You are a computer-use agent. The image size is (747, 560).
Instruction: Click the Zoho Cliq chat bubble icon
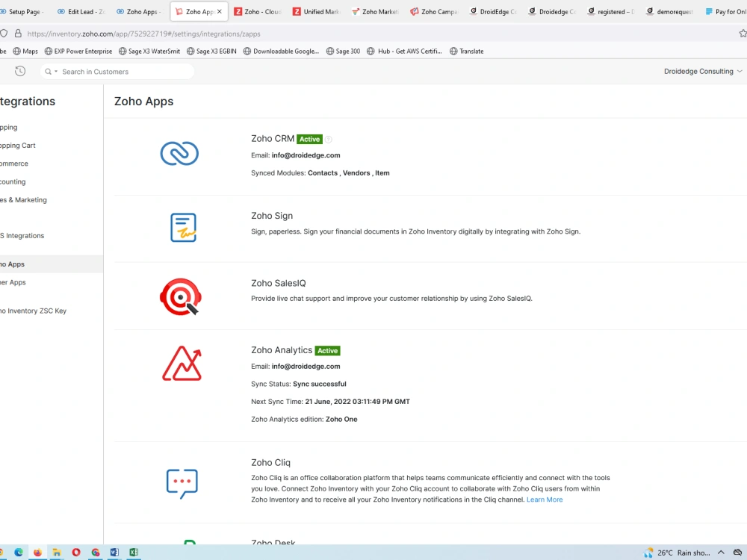click(x=182, y=483)
